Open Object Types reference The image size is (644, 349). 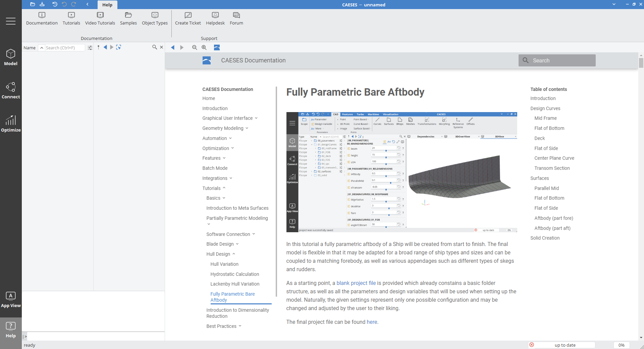point(155,18)
